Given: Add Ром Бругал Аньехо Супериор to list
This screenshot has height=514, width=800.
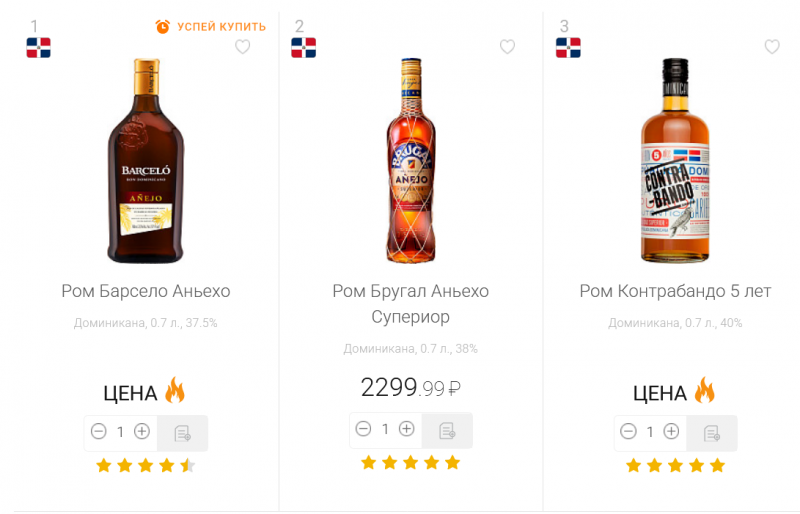Looking at the screenshot, I should 447,430.
